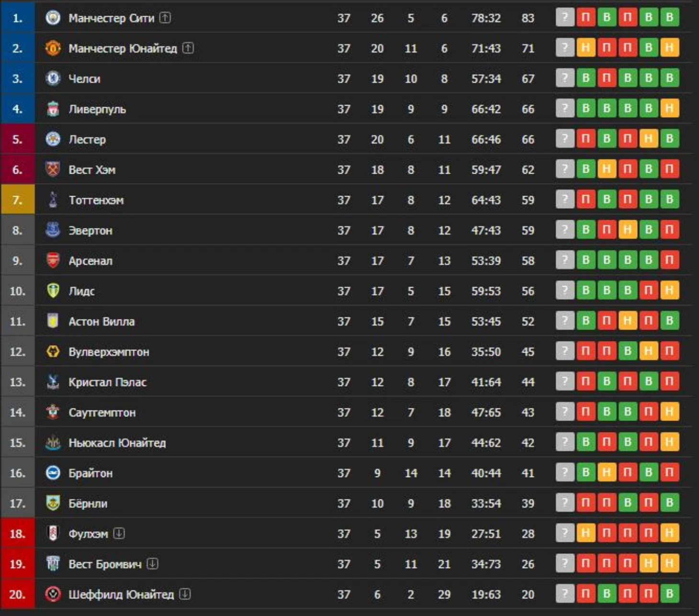Click the Wolverhampton wolf crest icon
Screen dimensions: 699x616
(x=53, y=351)
